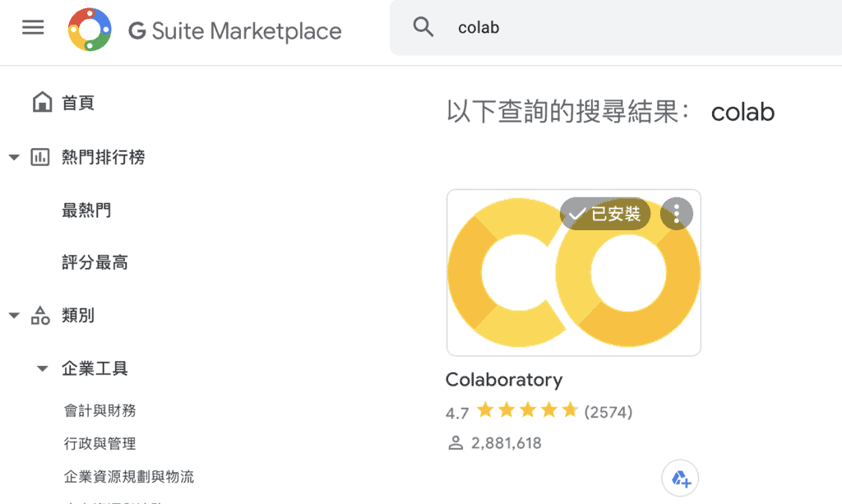
Task: Click the shapes icon for 類別
Action: point(40,315)
